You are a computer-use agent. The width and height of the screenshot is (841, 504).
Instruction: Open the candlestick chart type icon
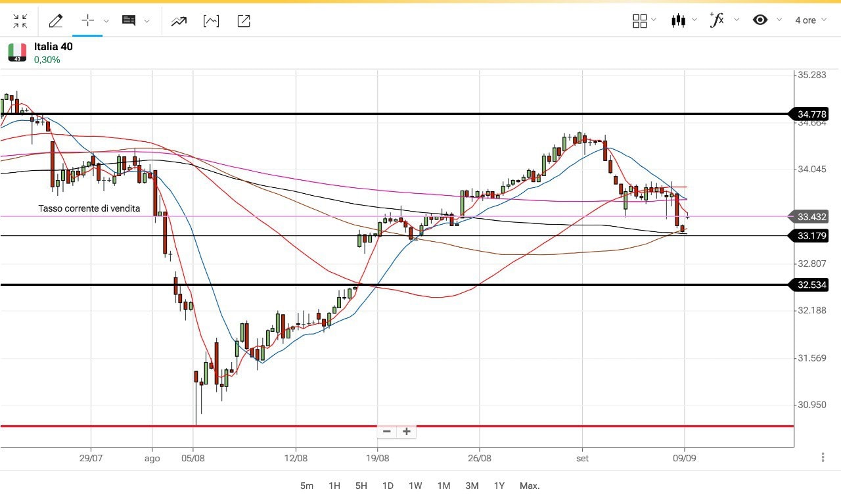tap(679, 20)
